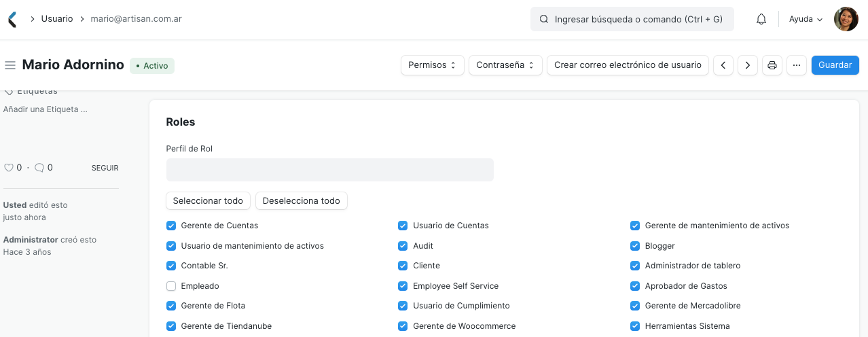Click the Perfil de Rol field

coord(330,170)
